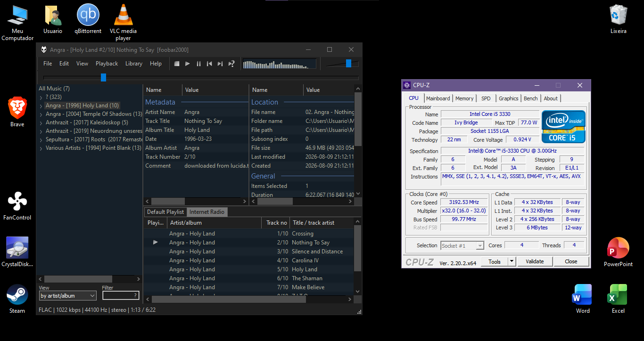Click the Play button in foobar2000 toolbar
Screen dimensions: 644x341
tap(188, 64)
